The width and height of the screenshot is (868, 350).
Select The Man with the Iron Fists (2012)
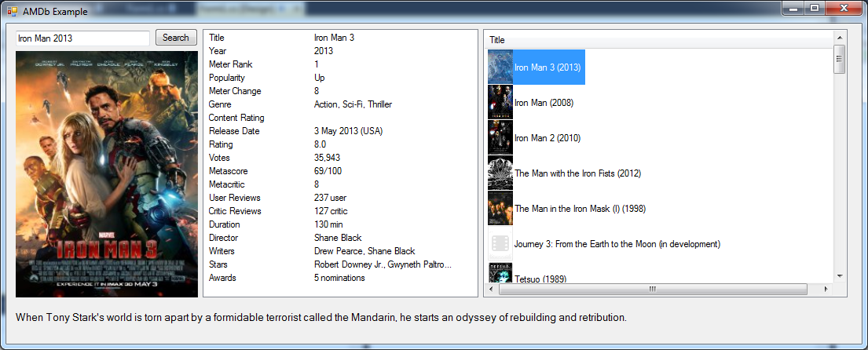pos(577,173)
